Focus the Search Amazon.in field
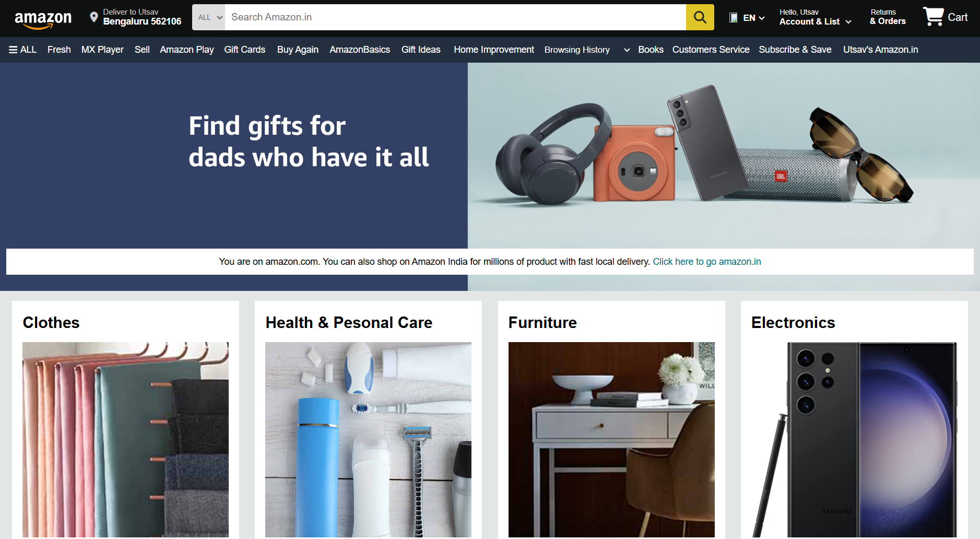 click(455, 17)
